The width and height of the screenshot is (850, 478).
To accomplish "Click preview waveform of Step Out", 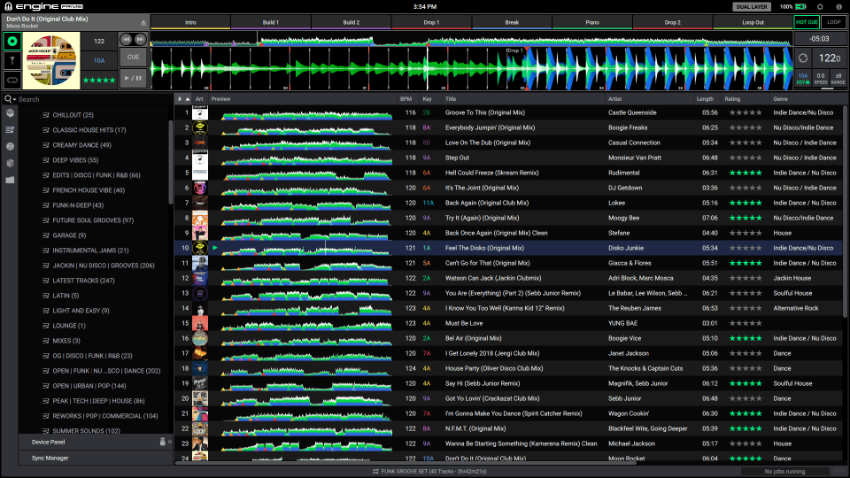I will coord(306,158).
